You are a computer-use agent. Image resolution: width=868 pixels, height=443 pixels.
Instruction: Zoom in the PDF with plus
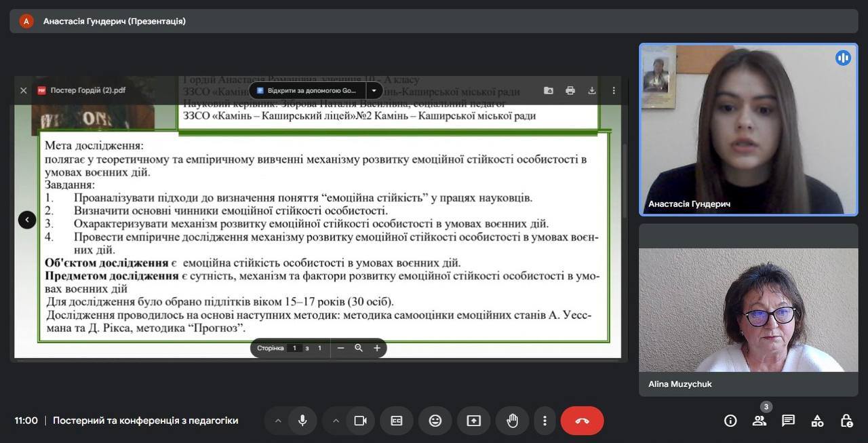tap(377, 348)
